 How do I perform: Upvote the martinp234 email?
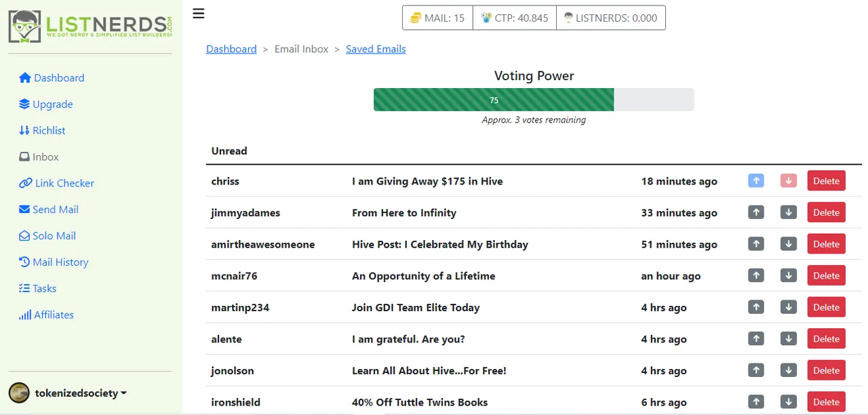coord(756,307)
